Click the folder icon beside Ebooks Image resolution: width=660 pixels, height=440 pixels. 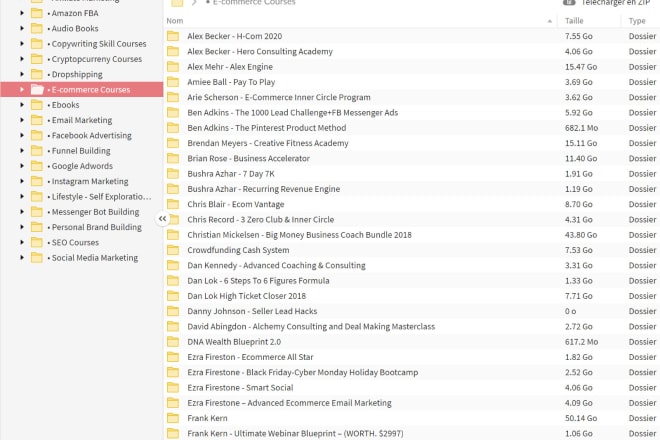tap(37, 105)
